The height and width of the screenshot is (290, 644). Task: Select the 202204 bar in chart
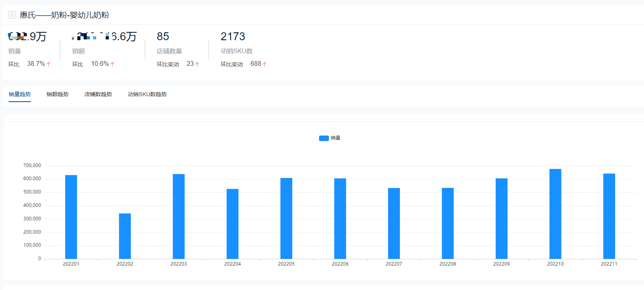(233, 224)
